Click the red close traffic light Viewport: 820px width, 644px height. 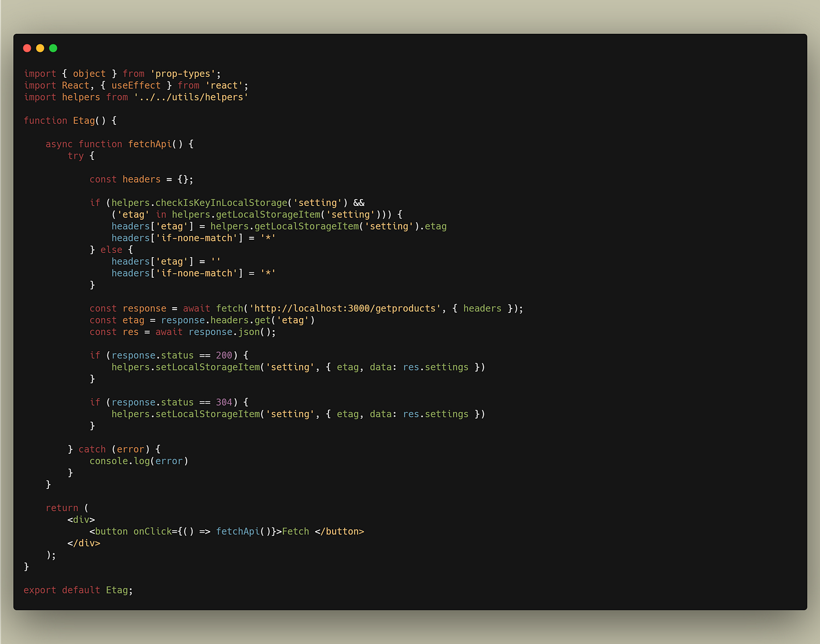27,48
